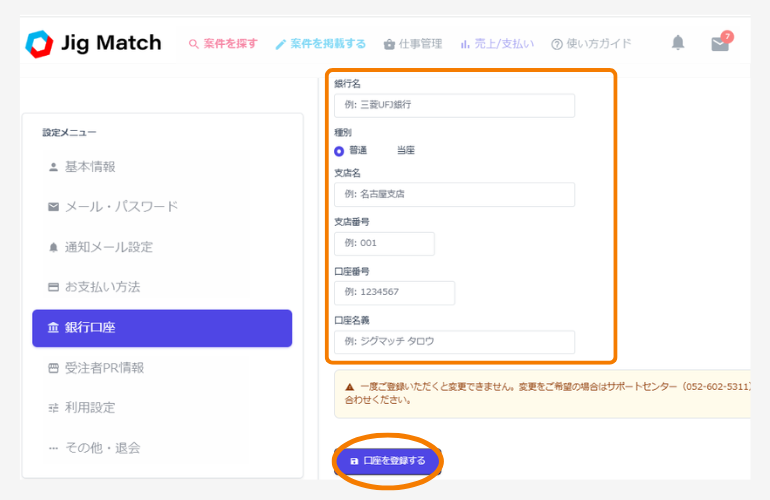Click the 口座を登録する button
The image size is (770, 500).
click(x=387, y=461)
